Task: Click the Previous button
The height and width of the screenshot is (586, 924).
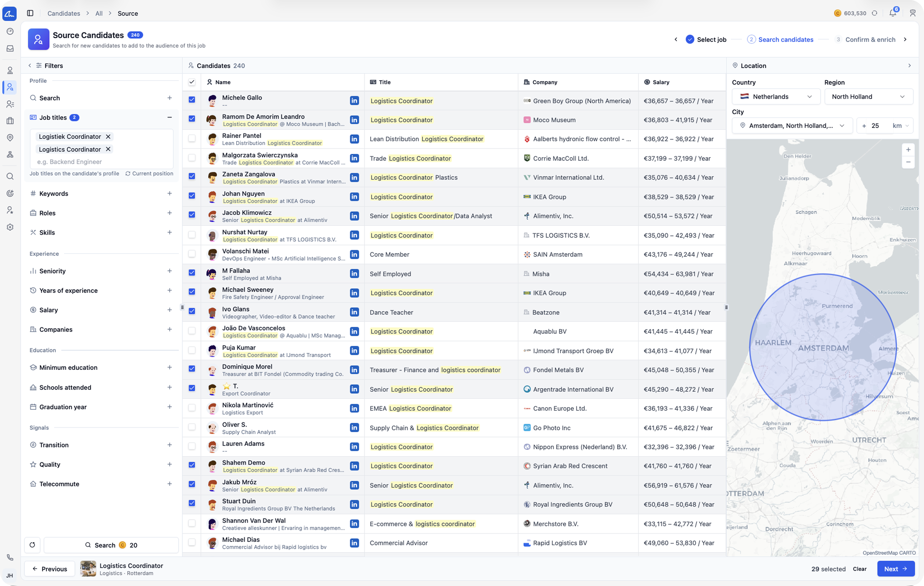Action: 50,569
